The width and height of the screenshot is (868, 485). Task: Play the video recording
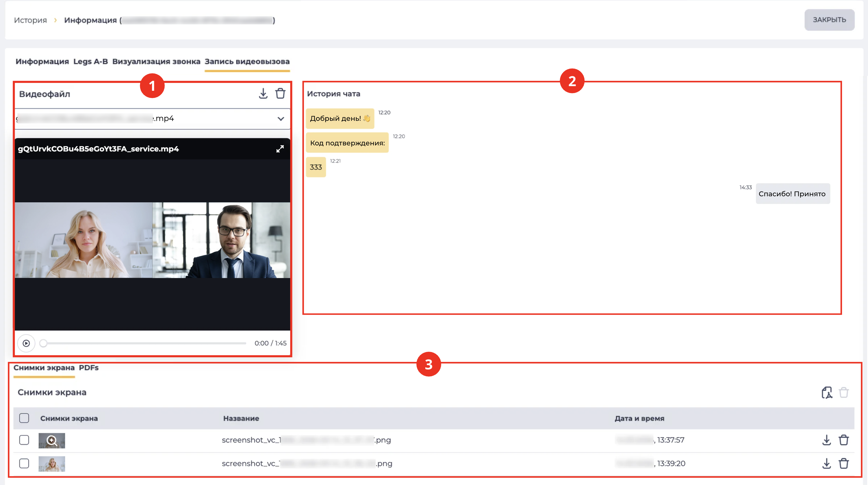click(26, 343)
